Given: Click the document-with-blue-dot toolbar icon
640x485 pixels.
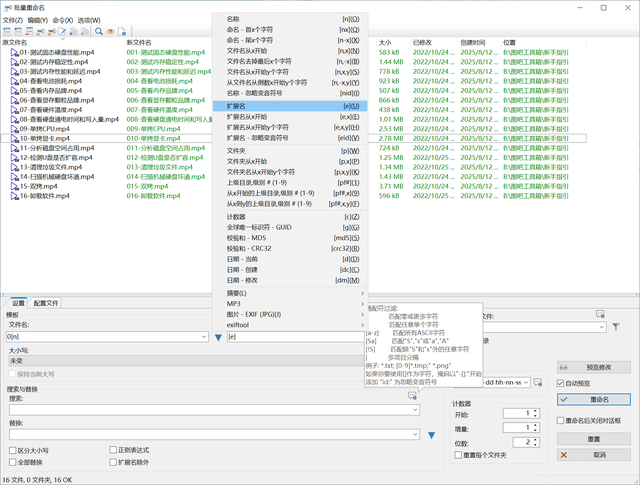Looking at the screenshot, I should click(x=122, y=31).
